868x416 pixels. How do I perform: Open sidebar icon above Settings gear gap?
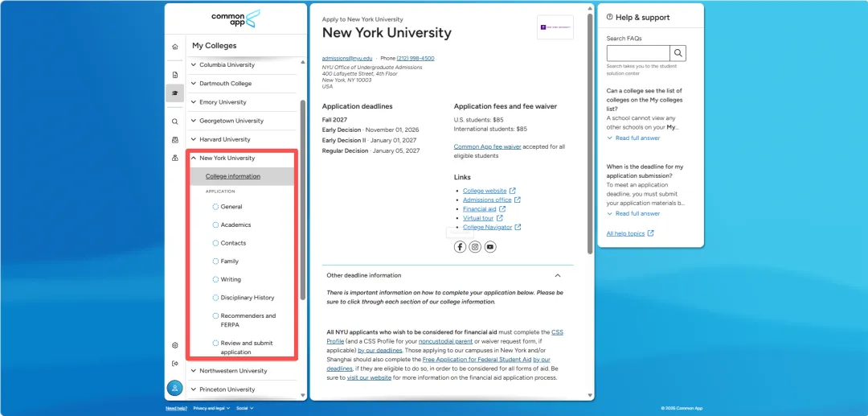(x=175, y=158)
